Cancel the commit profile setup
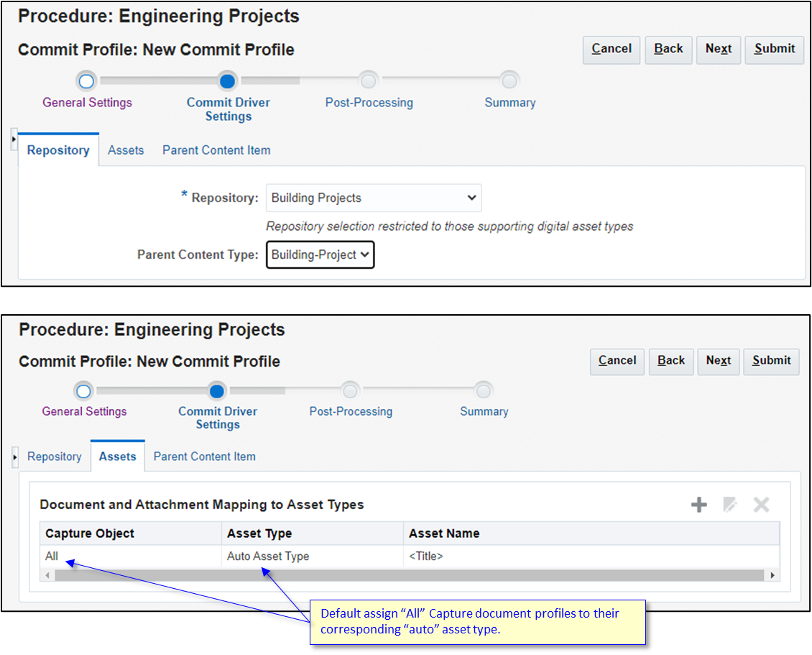Image resolution: width=812 pixels, height=655 pixels. pos(611,50)
